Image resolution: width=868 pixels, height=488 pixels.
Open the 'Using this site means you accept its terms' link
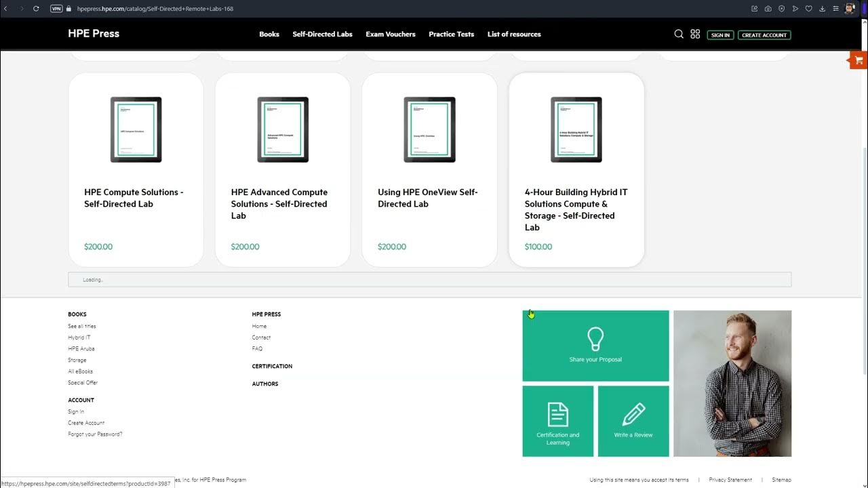(639, 480)
